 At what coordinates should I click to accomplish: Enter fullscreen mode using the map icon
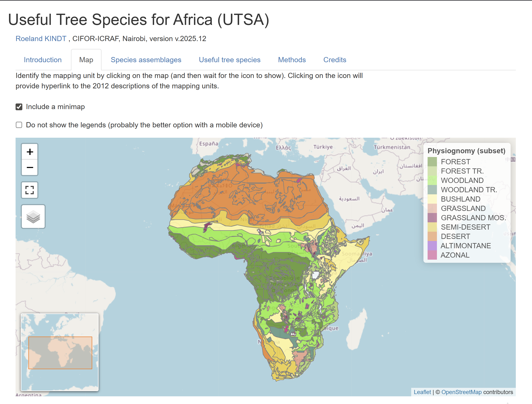point(29,190)
